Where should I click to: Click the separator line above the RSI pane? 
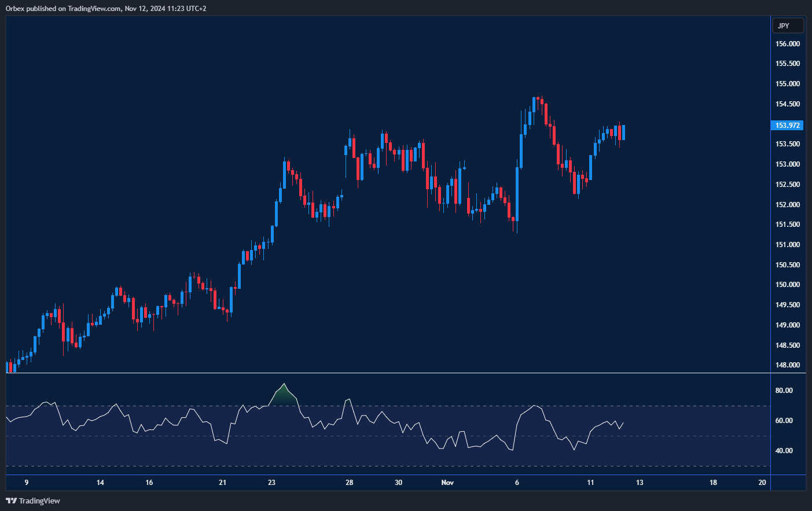pyautogui.click(x=388, y=373)
